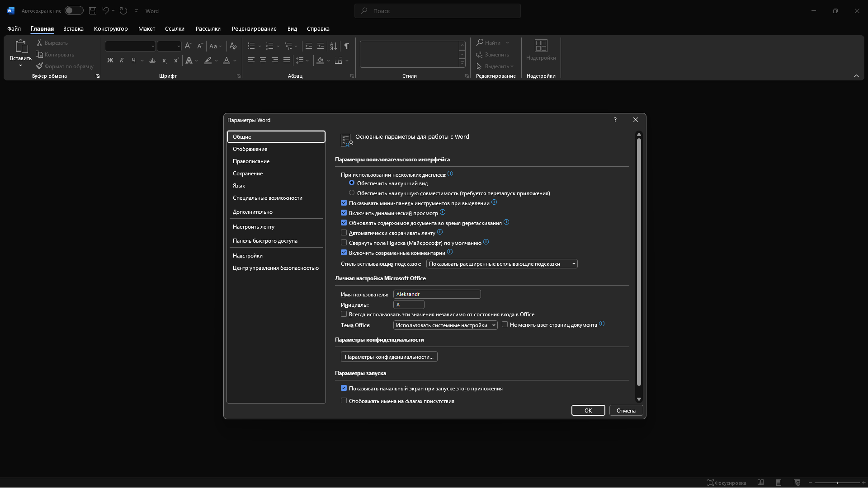Screen dimensions: 868x488
Task: Click the Параметры конфиденциальности... button
Action: 389,357
